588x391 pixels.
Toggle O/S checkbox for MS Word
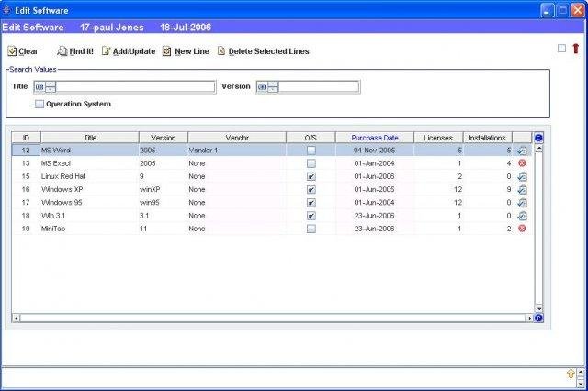point(311,151)
